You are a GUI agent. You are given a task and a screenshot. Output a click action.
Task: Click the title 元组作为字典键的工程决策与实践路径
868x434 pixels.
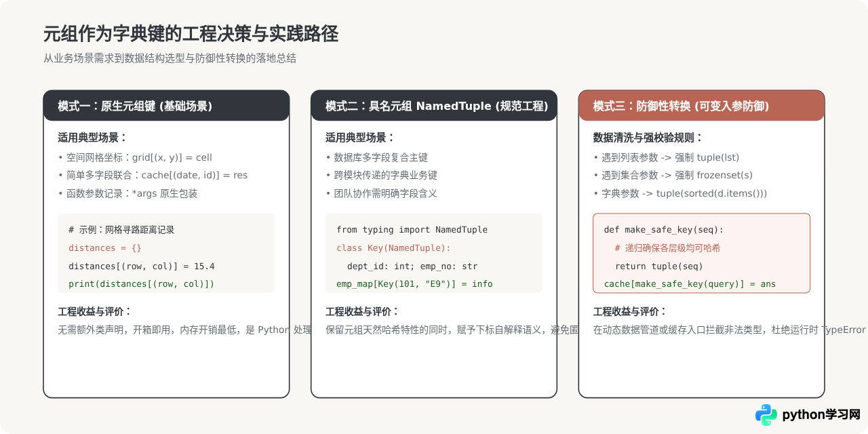coord(191,33)
